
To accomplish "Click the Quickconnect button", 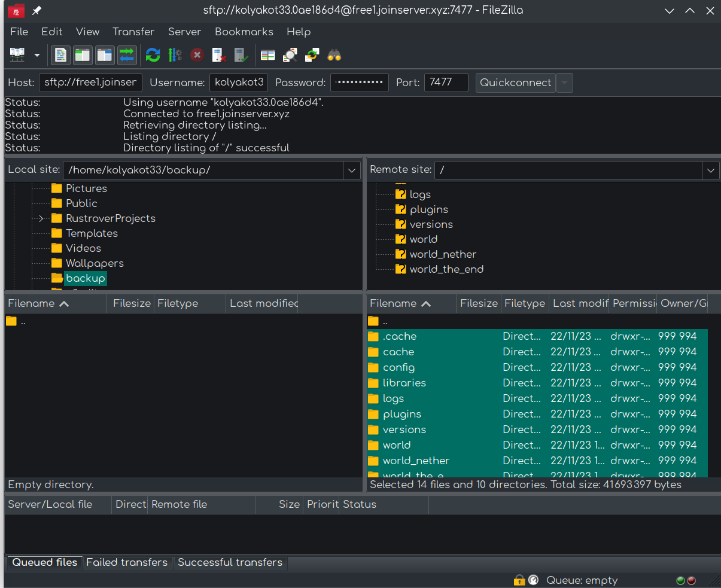I will 516,83.
